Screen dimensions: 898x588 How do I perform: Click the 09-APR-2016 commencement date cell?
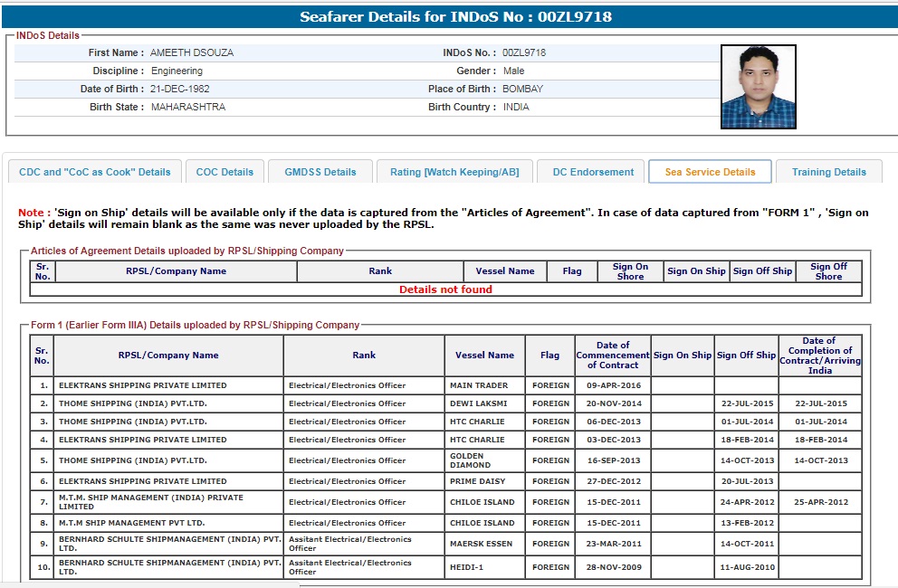click(x=613, y=385)
